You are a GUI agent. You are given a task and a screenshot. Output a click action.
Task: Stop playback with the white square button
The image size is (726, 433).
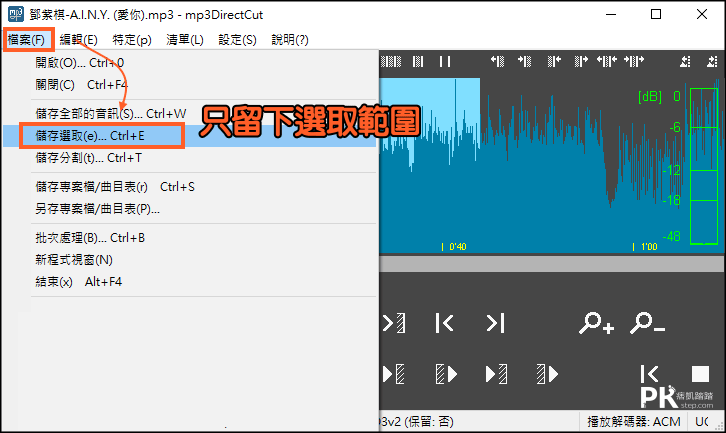point(700,374)
